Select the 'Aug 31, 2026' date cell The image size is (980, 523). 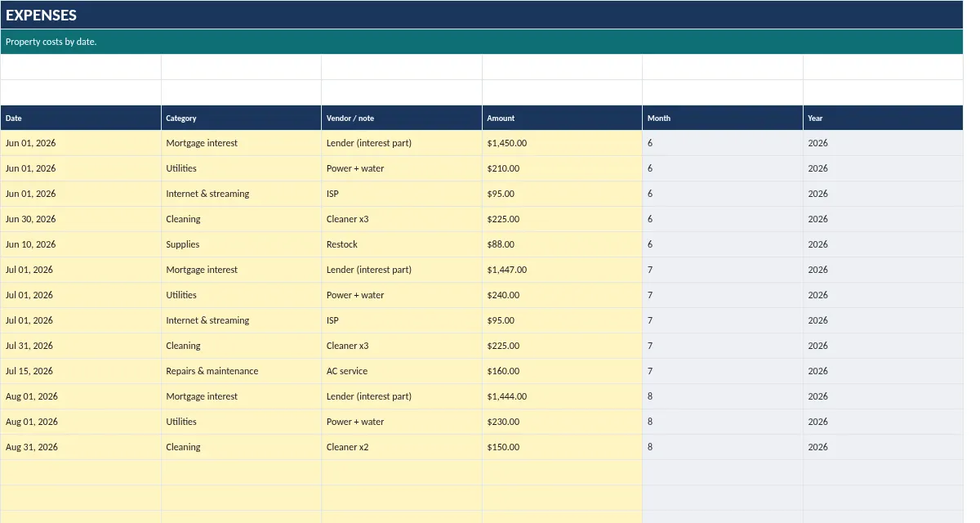tap(81, 447)
